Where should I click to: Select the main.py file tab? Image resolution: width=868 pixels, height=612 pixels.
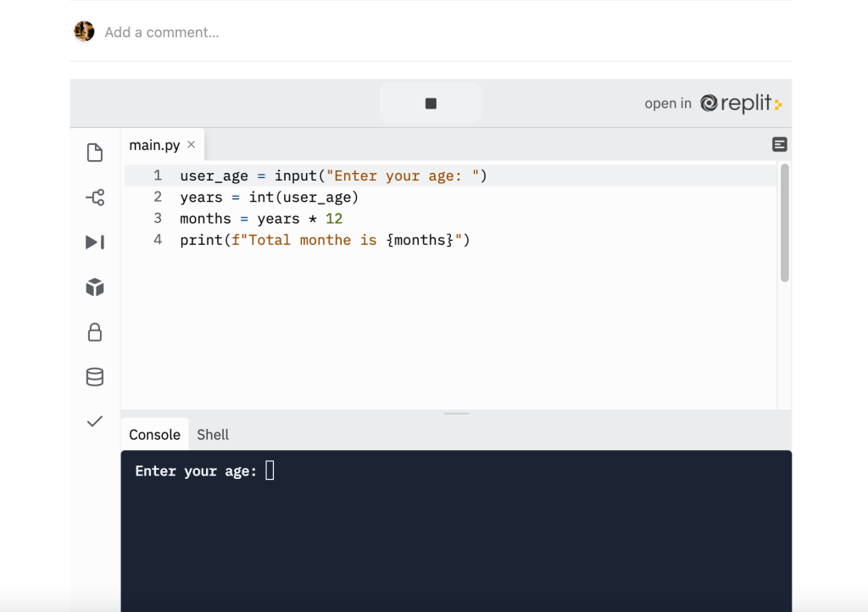click(x=154, y=145)
